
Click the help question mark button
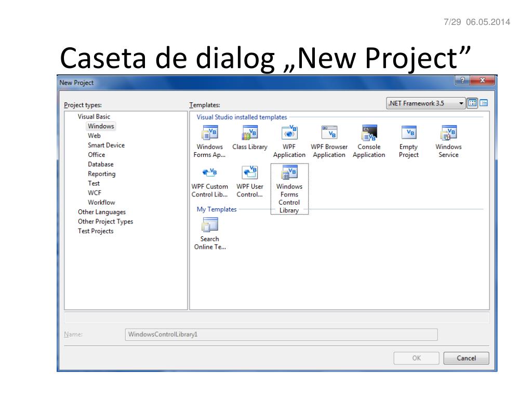(x=462, y=81)
